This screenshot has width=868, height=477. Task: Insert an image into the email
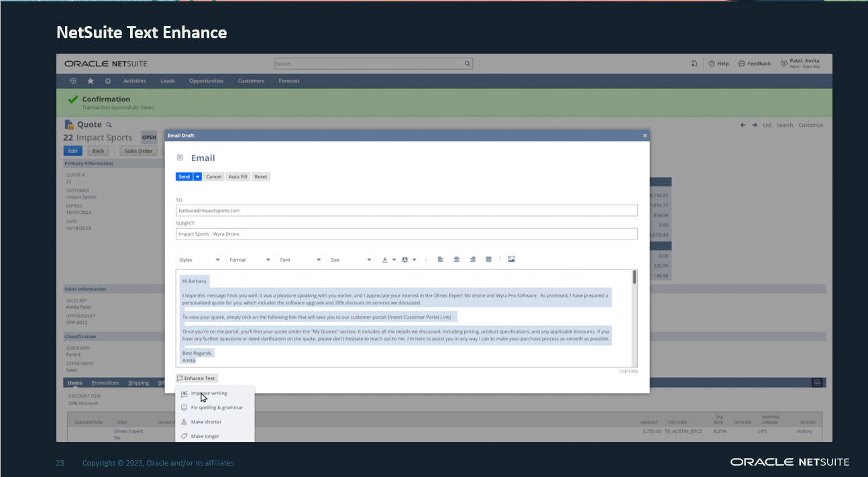(x=511, y=259)
